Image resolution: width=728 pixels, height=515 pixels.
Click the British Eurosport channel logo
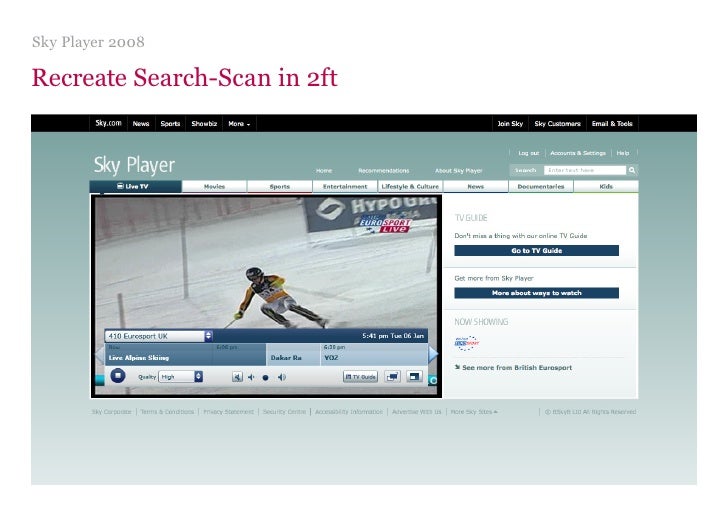coord(467,343)
